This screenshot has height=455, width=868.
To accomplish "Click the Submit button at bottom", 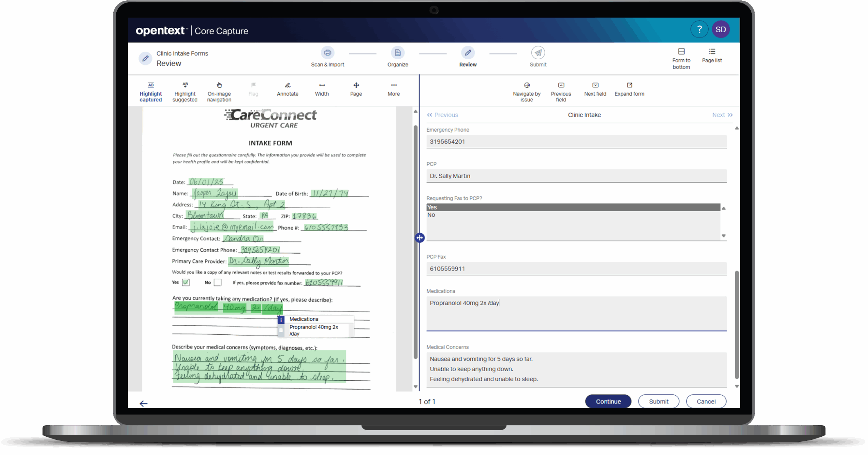I will coord(658,402).
